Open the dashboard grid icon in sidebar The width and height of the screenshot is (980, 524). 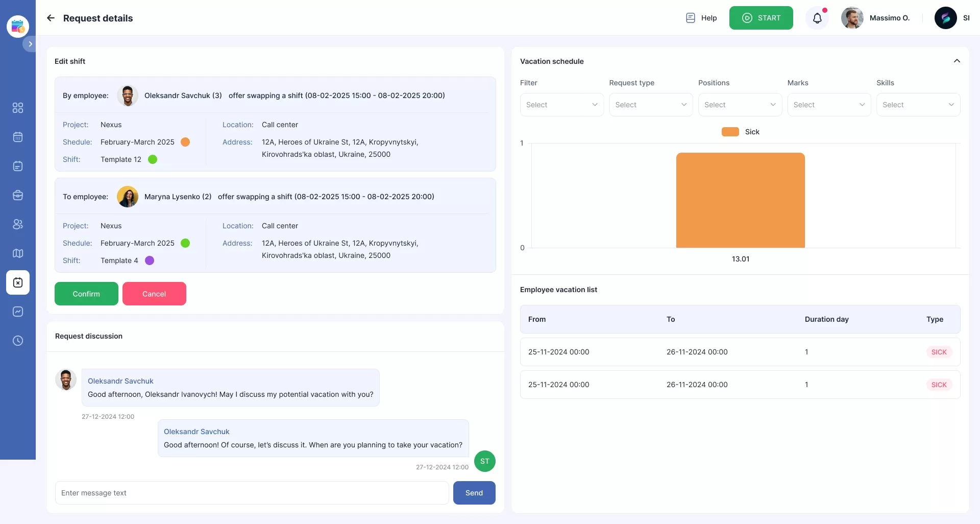[18, 108]
